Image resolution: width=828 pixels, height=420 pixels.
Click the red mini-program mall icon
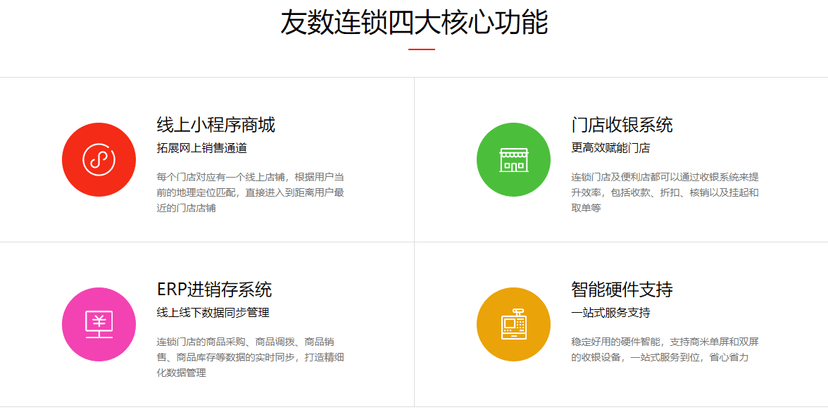tap(99, 160)
